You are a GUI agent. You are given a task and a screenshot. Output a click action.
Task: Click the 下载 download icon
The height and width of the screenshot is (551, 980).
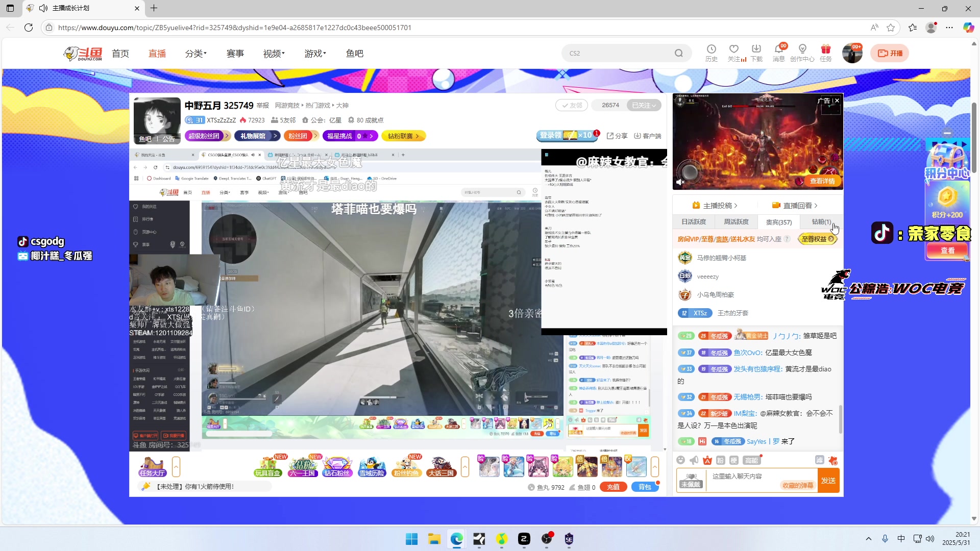pos(756,53)
